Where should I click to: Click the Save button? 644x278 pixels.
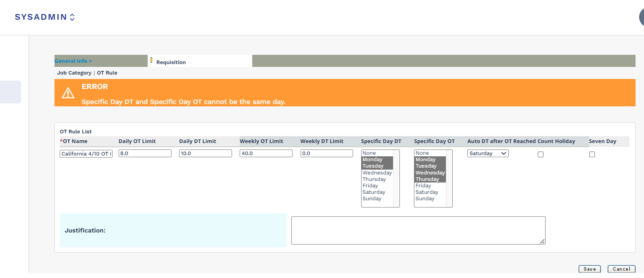[590, 269]
